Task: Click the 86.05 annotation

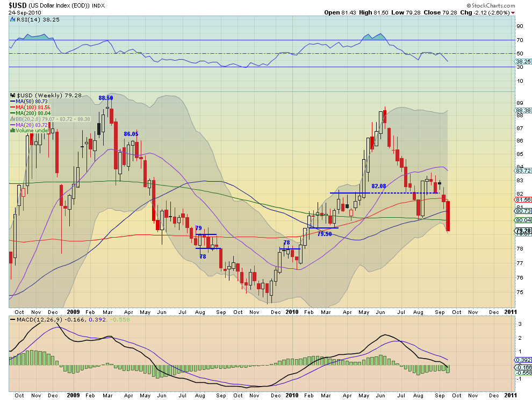Action: tap(131, 134)
